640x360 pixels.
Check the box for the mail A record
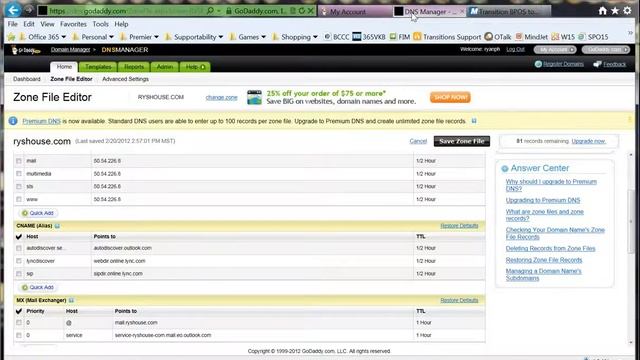(19, 161)
